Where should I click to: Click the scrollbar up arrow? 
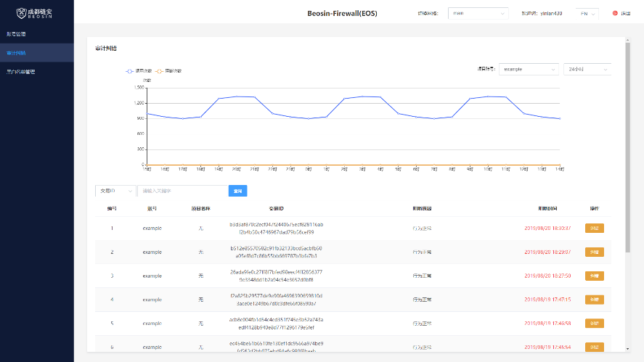point(627,40)
